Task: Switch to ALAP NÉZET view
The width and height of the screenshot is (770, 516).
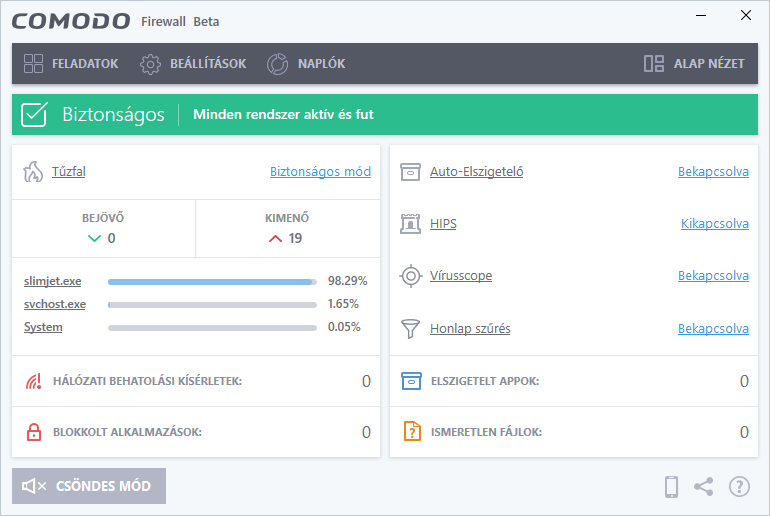Action: point(694,64)
